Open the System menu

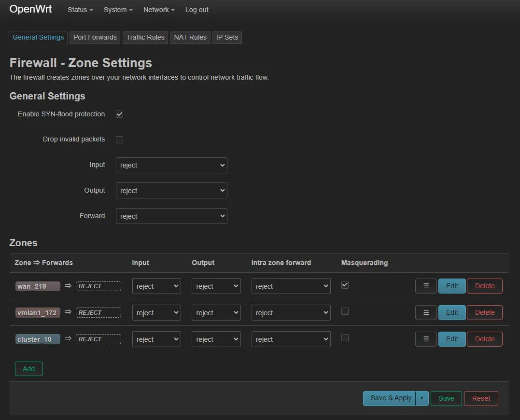coord(118,10)
